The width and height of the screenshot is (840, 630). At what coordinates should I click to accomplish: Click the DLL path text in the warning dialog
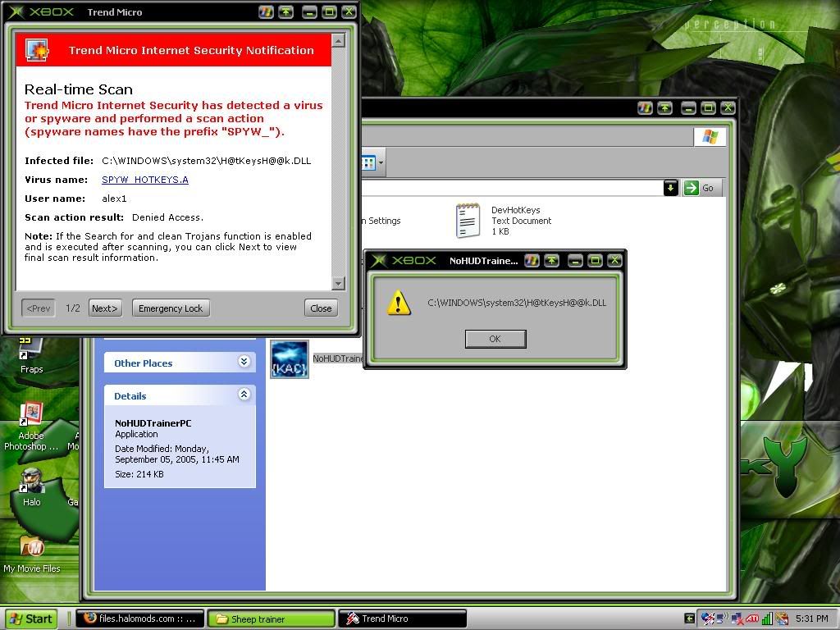point(517,303)
